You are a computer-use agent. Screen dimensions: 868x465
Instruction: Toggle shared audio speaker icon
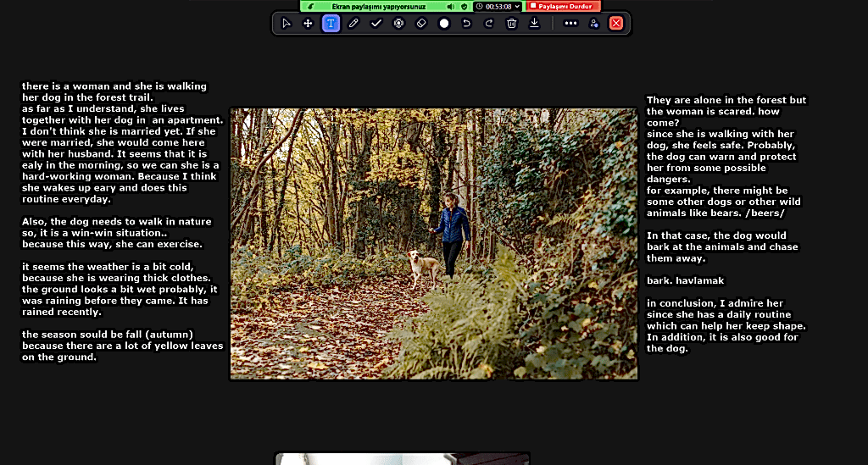click(451, 6)
